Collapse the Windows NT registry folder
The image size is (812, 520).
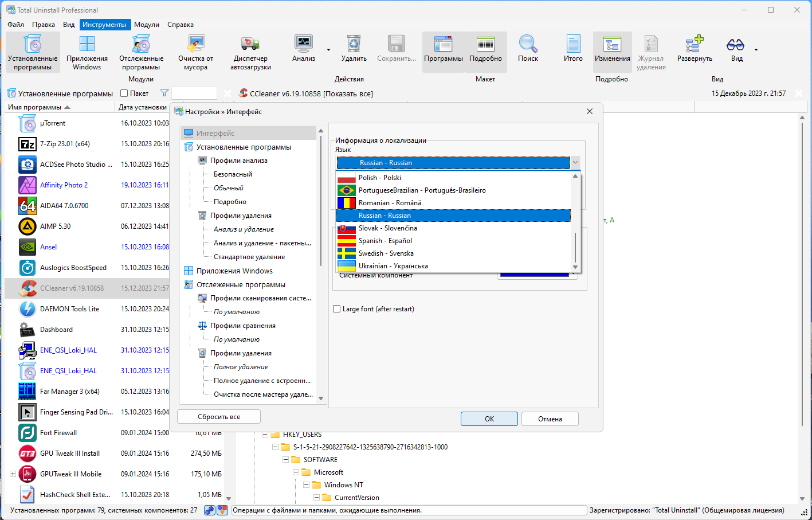(x=306, y=485)
